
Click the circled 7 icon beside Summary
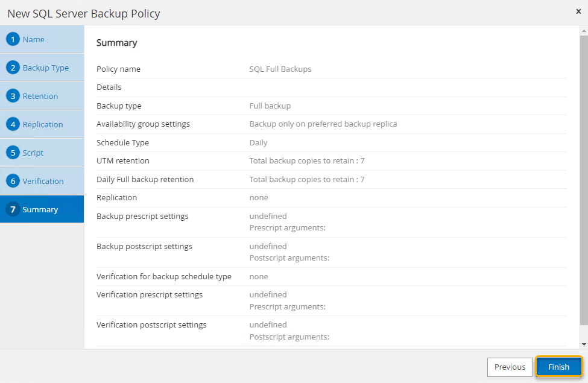point(13,209)
